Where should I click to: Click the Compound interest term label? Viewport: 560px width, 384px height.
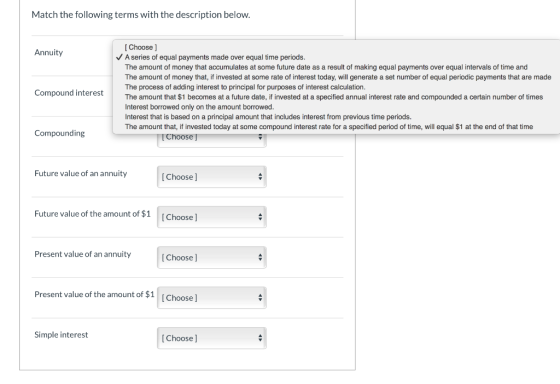pyautogui.click(x=69, y=93)
